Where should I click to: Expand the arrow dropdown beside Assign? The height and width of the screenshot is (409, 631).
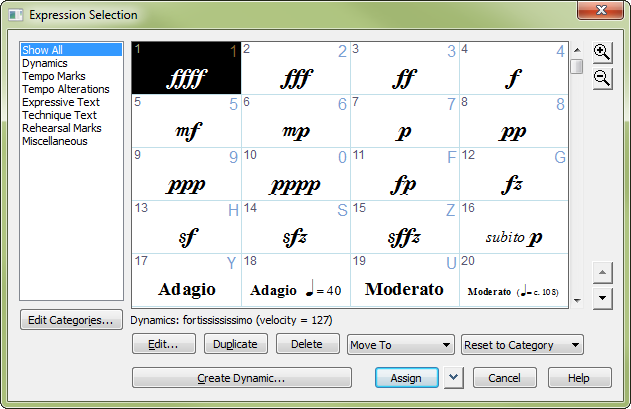coord(454,378)
